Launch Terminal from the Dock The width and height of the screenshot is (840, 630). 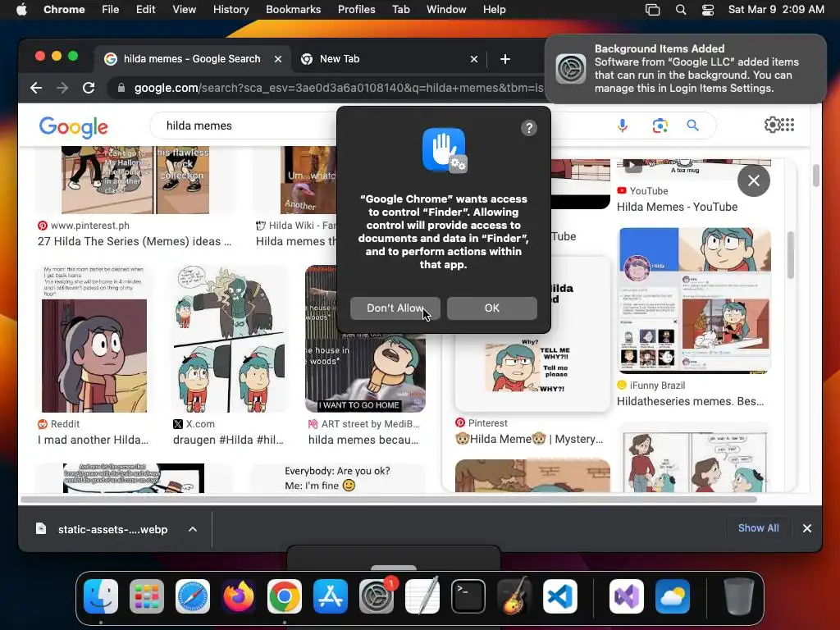coord(468,596)
